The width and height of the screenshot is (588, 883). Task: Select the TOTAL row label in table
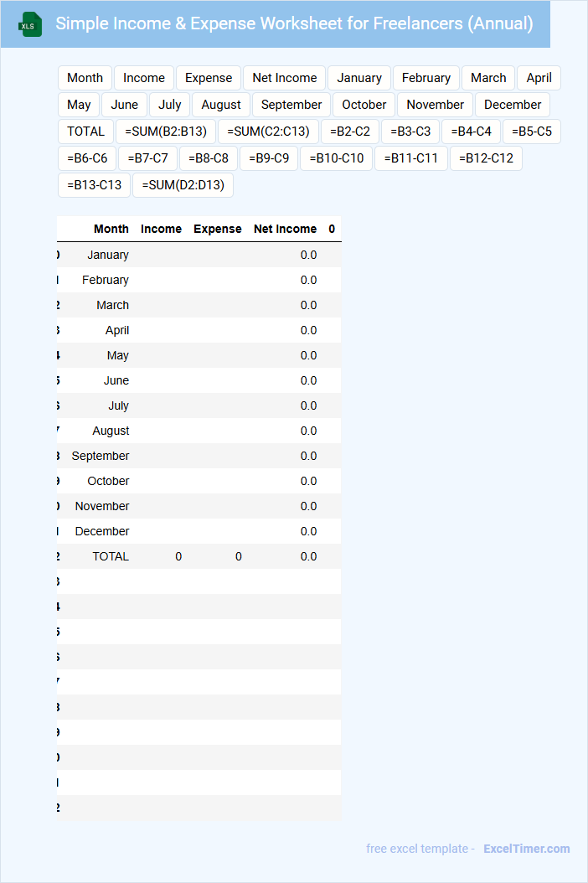click(x=111, y=556)
